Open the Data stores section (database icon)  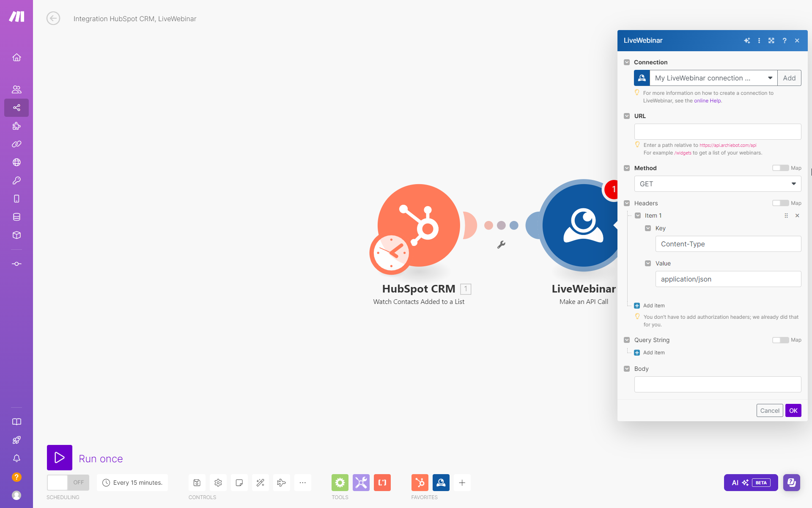(x=16, y=217)
